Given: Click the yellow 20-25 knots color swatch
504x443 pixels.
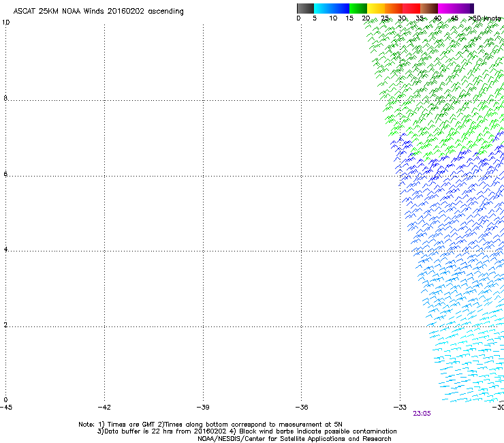Looking at the screenshot, I should coord(376,8).
